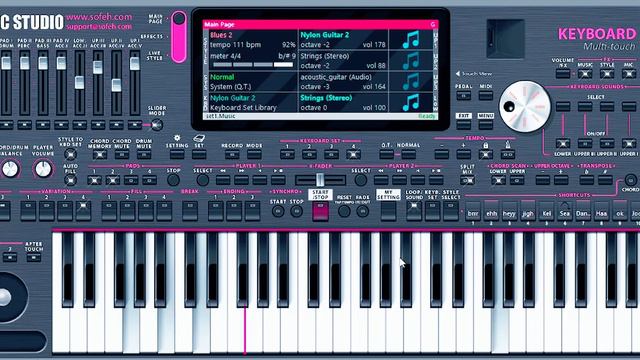640x360 pixels.
Task: Click the Chord round button near Transpose
Action: pyautogui.click(x=631, y=180)
